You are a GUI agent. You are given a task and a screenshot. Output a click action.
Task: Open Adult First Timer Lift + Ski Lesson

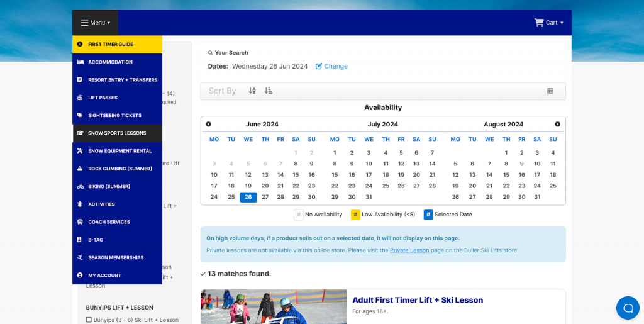(417, 300)
